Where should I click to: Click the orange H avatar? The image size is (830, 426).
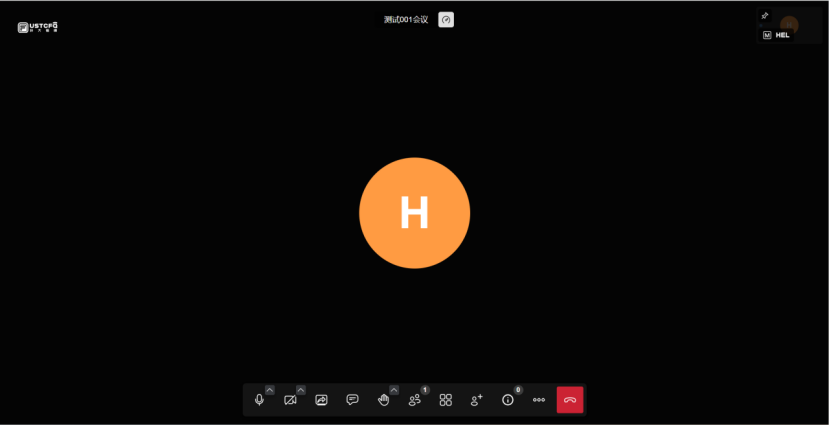(x=414, y=213)
